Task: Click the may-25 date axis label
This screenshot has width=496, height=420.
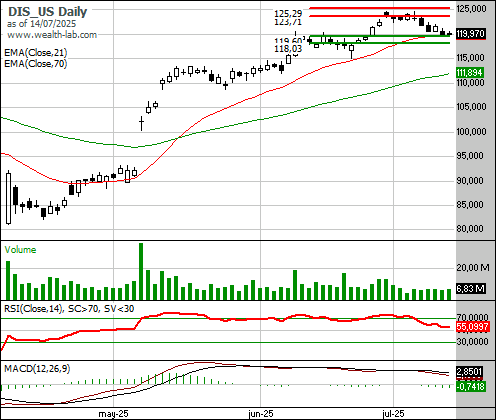Action: (x=113, y=414)
